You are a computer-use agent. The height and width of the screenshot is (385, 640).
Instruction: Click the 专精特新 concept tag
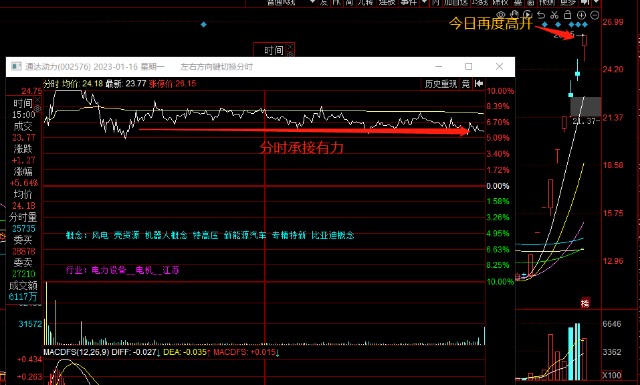click(x=289, y=235)
